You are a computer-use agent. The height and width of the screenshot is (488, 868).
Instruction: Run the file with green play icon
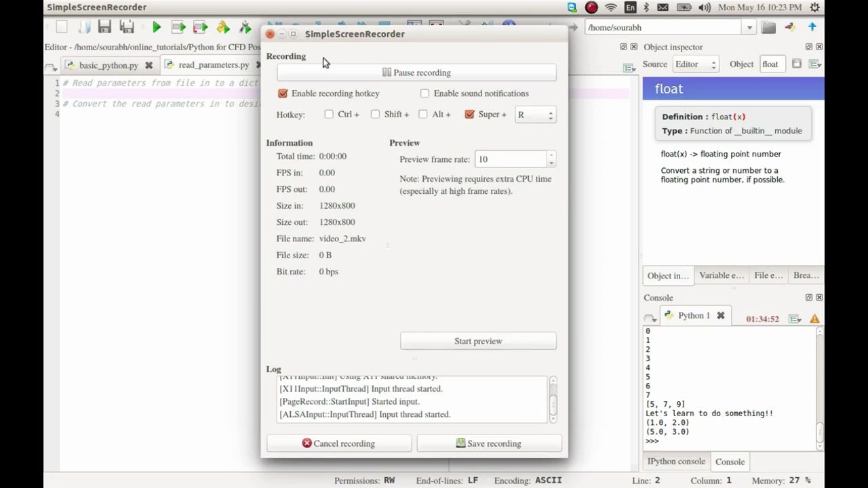coord(157,27)
